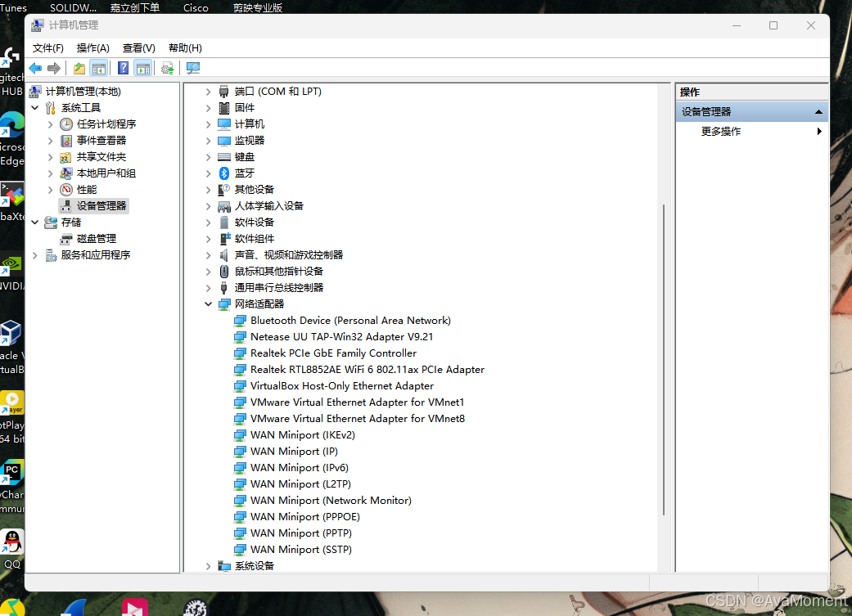Screen dimensions: 852x616
Task: Select Netease UU TAP-Win32 Adapter V9.21
Action: (x=341, y=337)
